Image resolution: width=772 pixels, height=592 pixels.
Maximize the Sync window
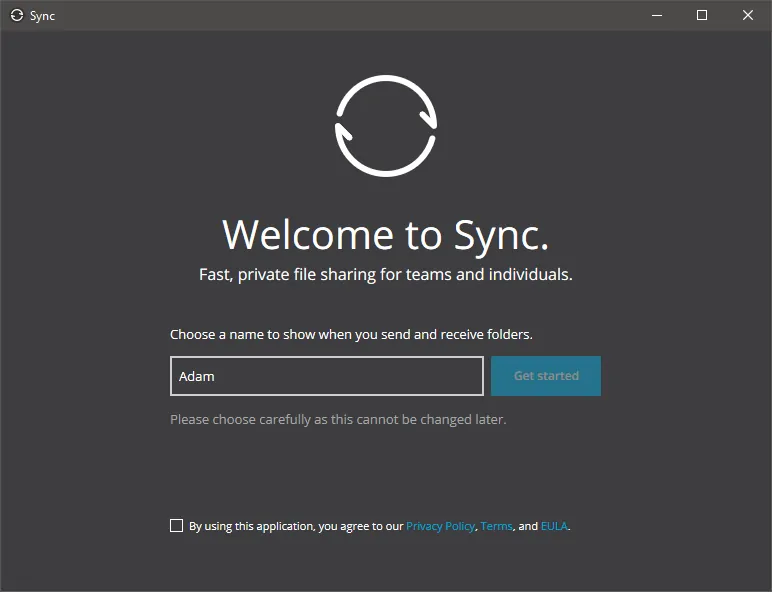(702, 15)
